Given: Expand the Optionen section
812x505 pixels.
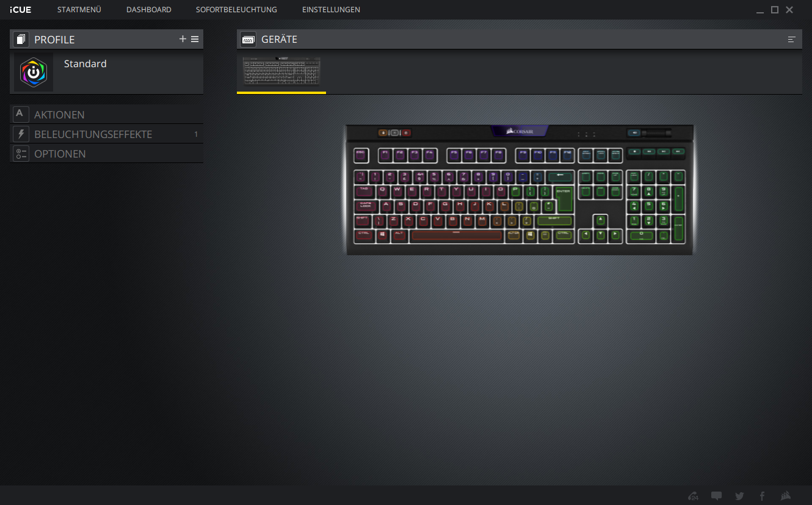Looking at the screenshot, I should coord(106,153).
